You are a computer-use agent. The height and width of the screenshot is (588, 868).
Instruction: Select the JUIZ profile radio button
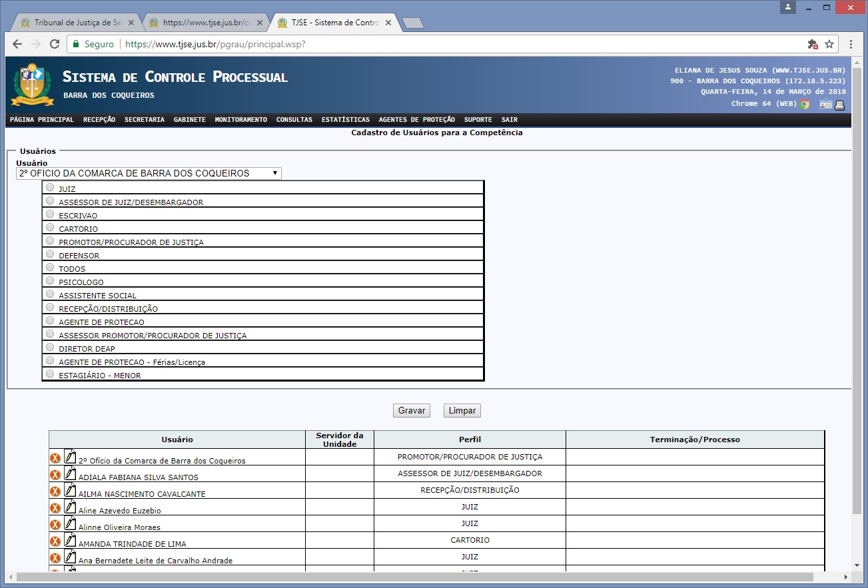point(50,188)
